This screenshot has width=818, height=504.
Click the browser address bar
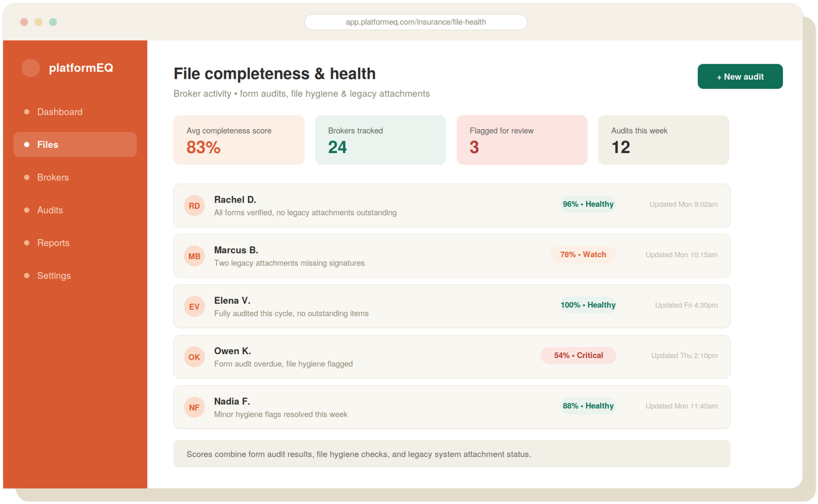point(416,22)
